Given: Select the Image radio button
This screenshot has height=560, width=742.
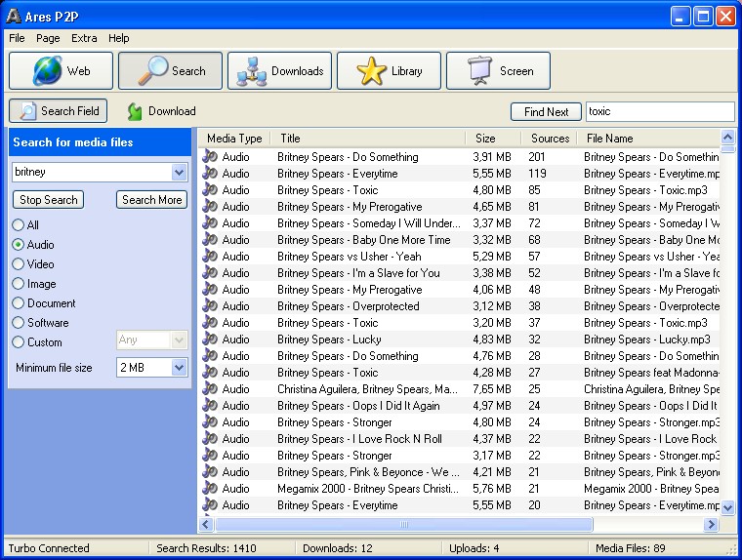Looking at the screenshot, I should point(18,284).
